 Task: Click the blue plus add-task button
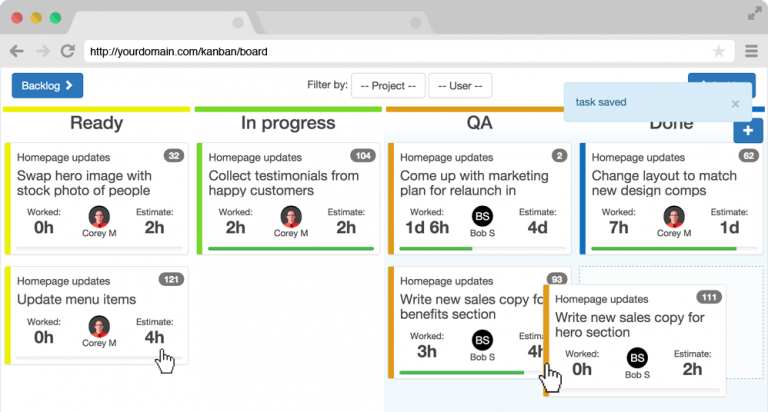748,131
